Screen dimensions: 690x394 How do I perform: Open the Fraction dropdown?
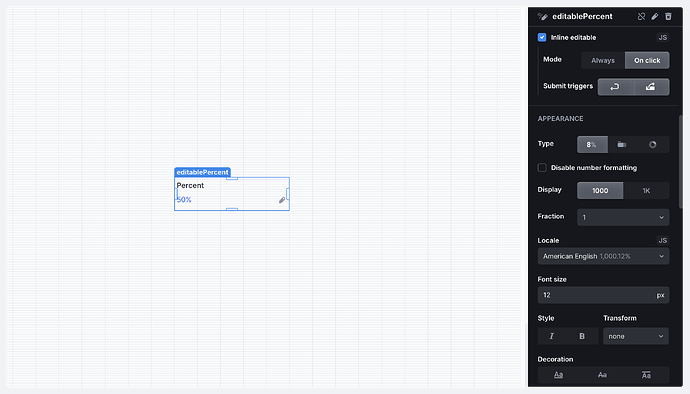(623, 217)
